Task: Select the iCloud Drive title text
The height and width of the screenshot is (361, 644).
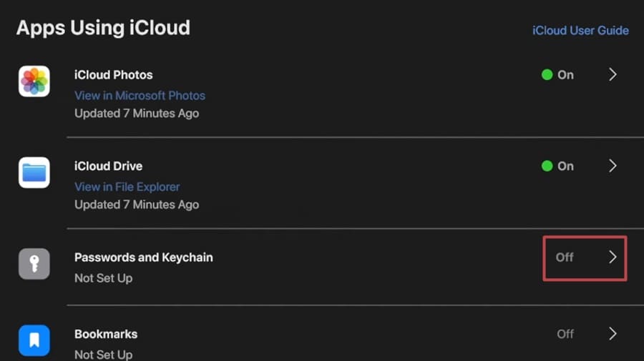Action: (109, 166)
